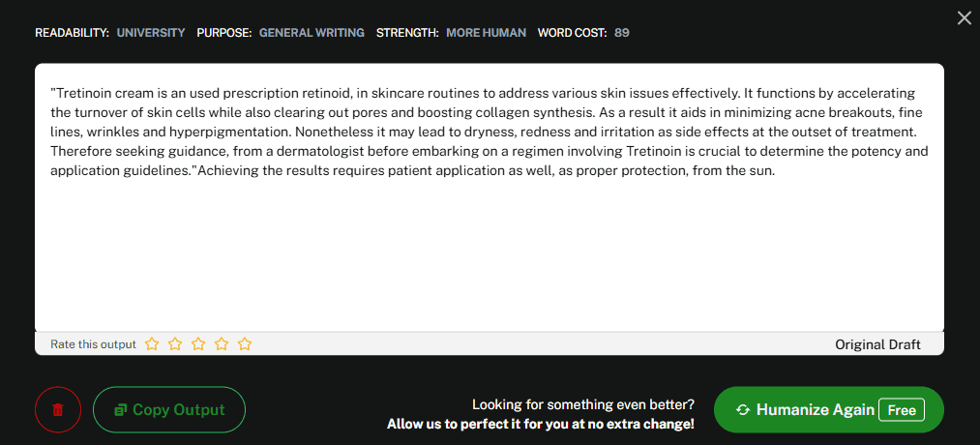
Task: Click the STRENGTH label in the header
Action: pos(407,33)
